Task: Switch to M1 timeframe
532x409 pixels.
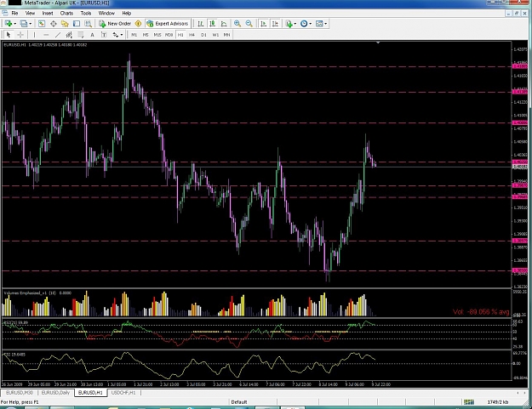Action: (134, 35)
